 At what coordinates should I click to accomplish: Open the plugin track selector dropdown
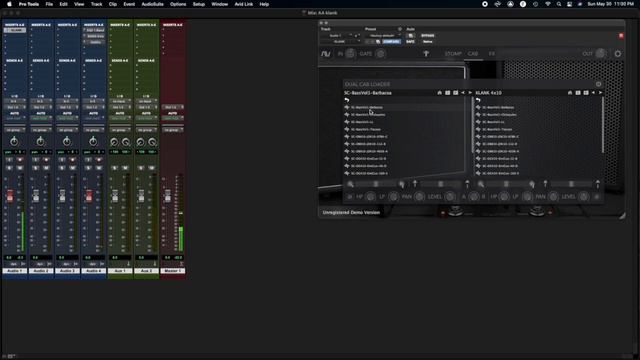[x=338, y=36]
